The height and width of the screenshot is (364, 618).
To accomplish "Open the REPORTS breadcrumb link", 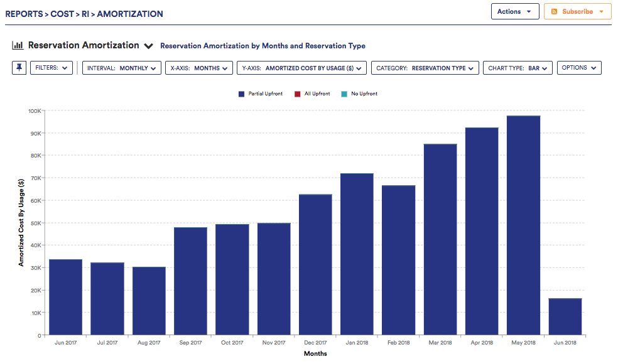I will pos(24,14).
